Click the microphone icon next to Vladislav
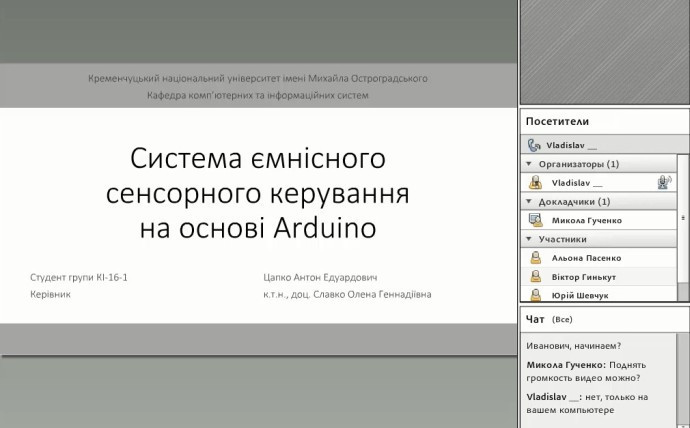This screenshot has height=428, width=690. pos(662,183)
